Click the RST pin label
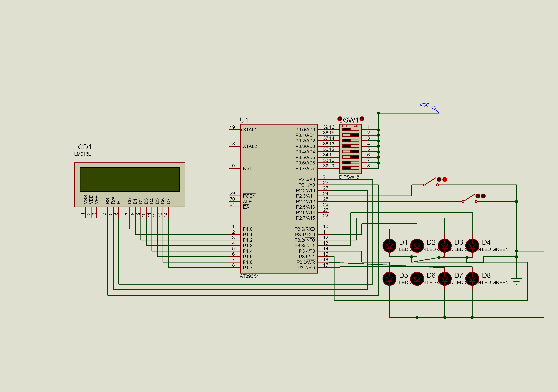The width and height of the screenshot is (558, 392). [x=247, y=168]
